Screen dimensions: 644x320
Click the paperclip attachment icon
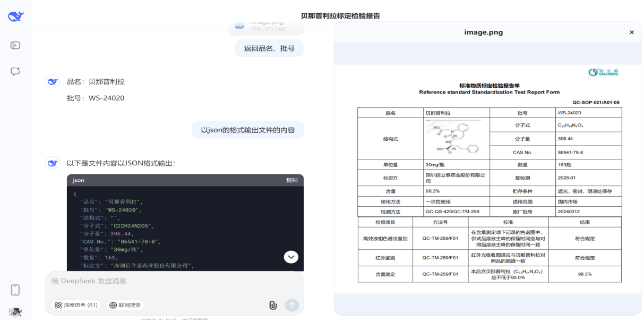coord(273,305)
